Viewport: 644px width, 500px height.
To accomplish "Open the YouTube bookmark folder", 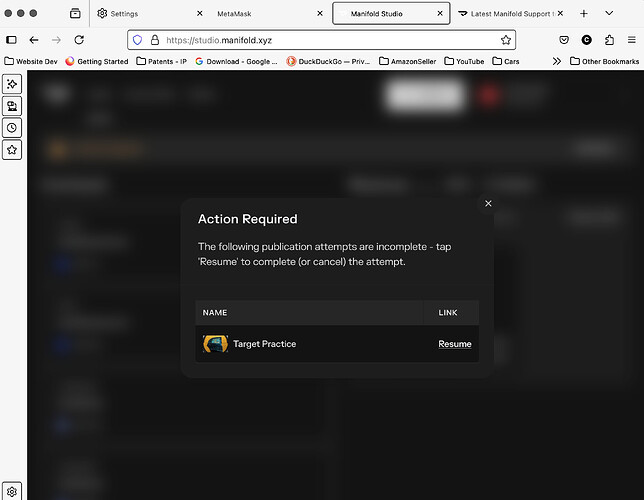I will click(465, 62).
